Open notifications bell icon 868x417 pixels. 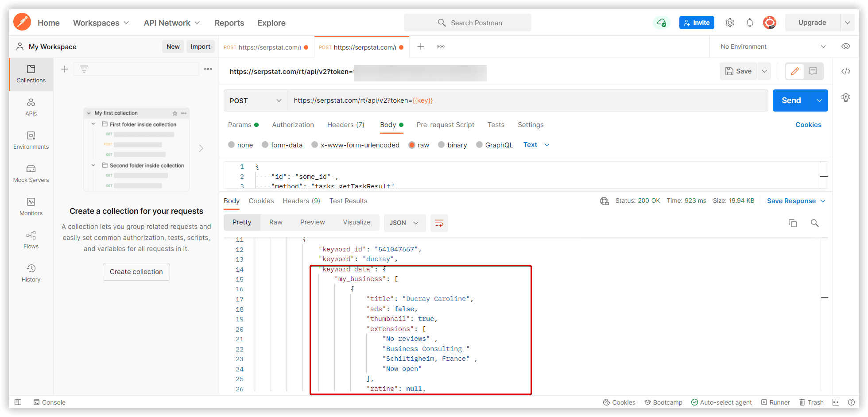750,23
